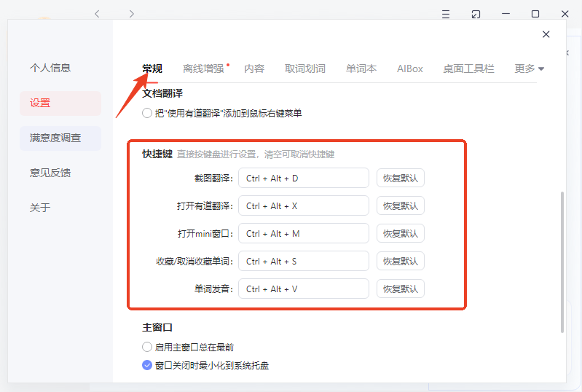Viewport: 582px width, 392px height.
Task: Click the settings vertical scrollbar thumb
Action: pos(562,262)
